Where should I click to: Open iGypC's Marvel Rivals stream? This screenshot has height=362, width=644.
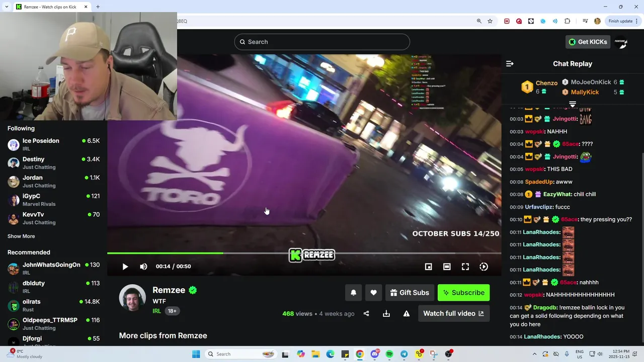coord(53,200)
